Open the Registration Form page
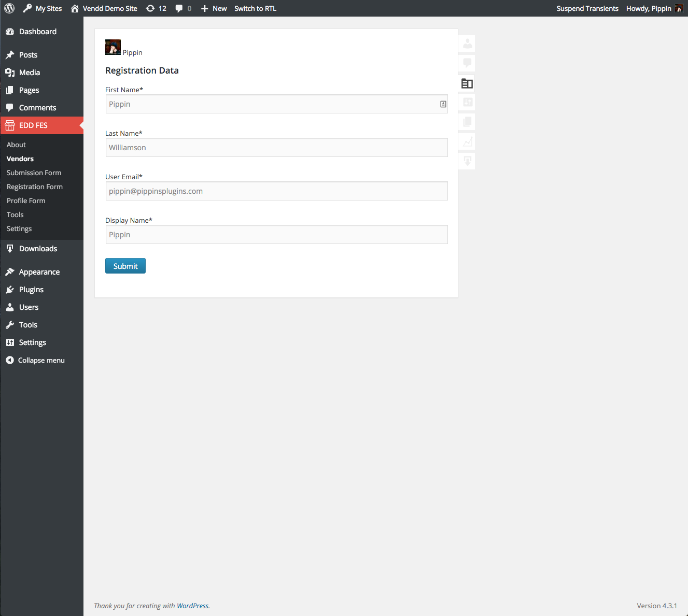 (x=34, y=187)
